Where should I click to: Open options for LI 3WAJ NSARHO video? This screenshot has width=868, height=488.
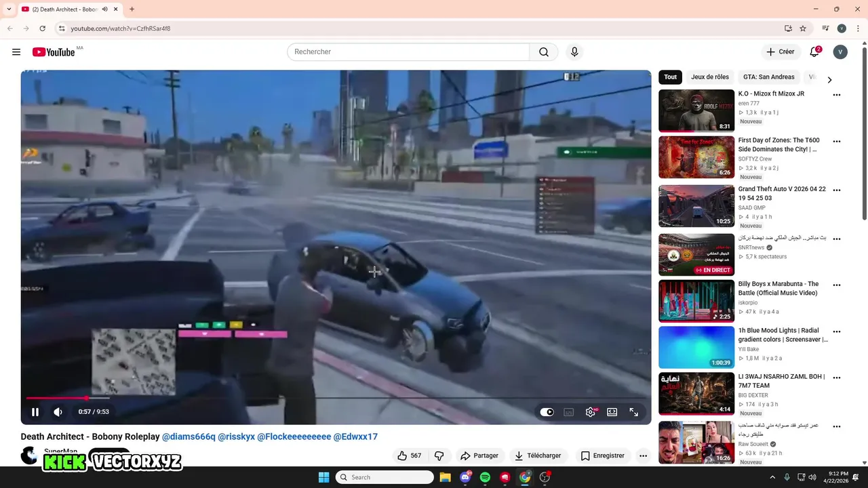(836, 378)
